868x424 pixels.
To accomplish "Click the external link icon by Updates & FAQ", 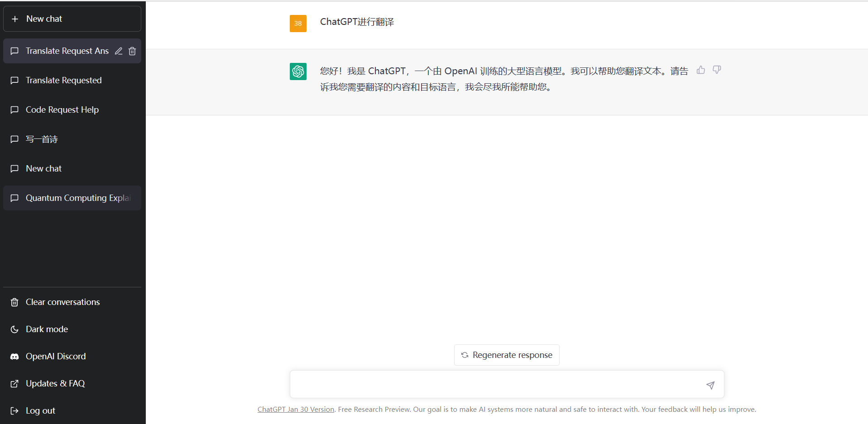I will [x=14, y=384].
